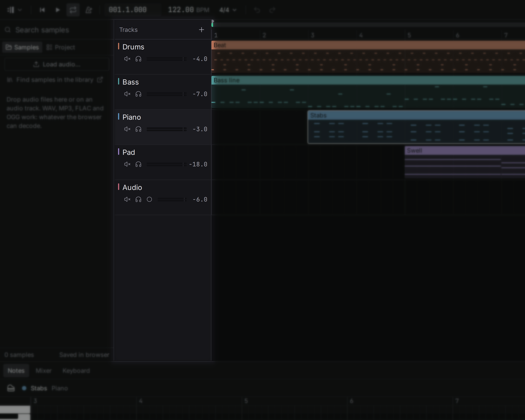
Task: Return playhead to start
Action: click(x=42, y=10)
